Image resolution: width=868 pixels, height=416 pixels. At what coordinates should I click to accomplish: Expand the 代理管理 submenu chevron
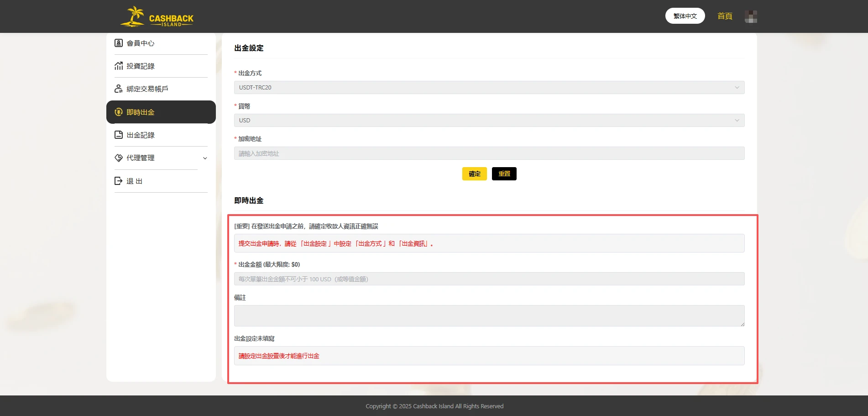tap(205, 158)
